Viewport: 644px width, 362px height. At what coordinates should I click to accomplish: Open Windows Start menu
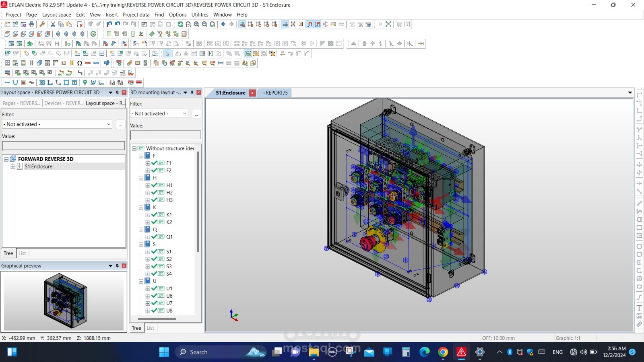tap(164, 352)
